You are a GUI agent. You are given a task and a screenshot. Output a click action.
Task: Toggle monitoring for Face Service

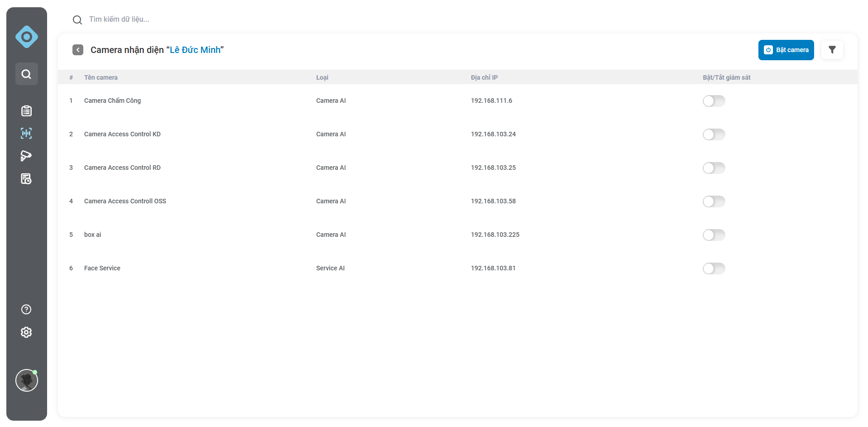pos(714,269)
